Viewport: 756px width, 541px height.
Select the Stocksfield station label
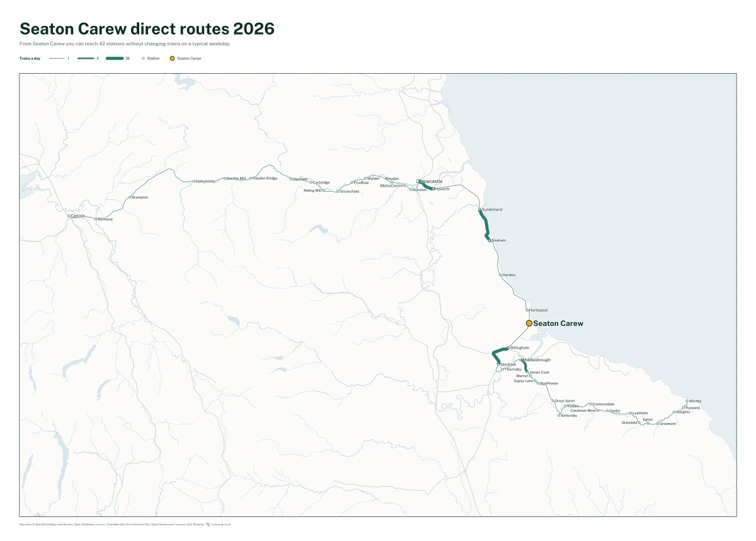(x=350, y=191)
